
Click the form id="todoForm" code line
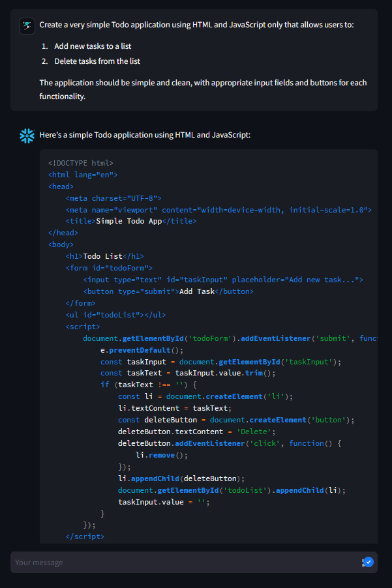[109, 268]
